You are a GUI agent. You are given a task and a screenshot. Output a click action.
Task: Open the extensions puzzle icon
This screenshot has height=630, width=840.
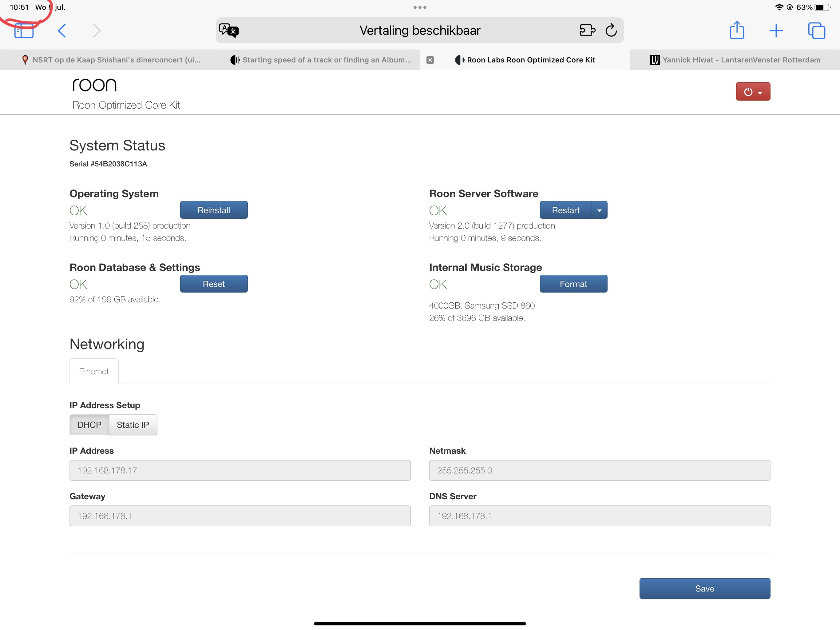pyautogui.click(x=587, y=30)
